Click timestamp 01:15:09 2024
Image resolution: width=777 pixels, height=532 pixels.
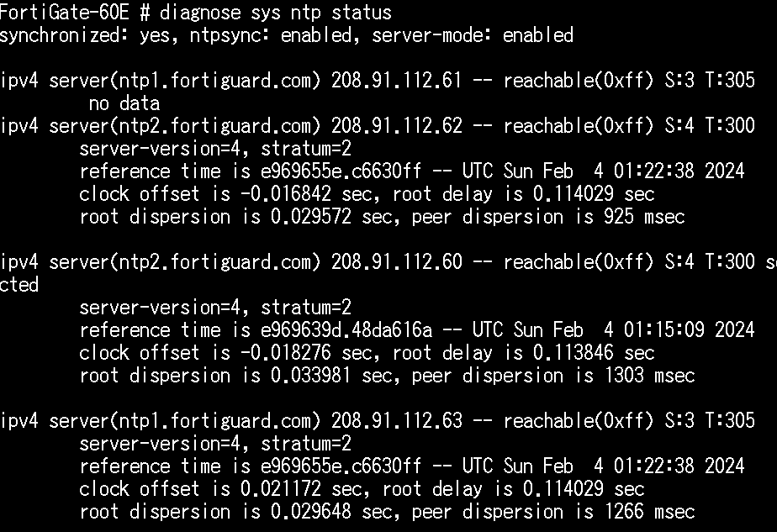pyautogui.click(x=690, y=330)
